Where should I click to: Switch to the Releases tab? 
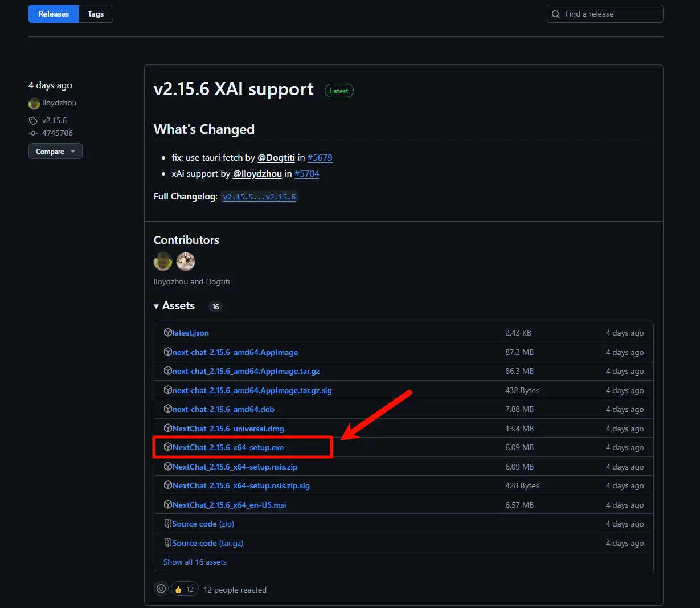[54, 14]
